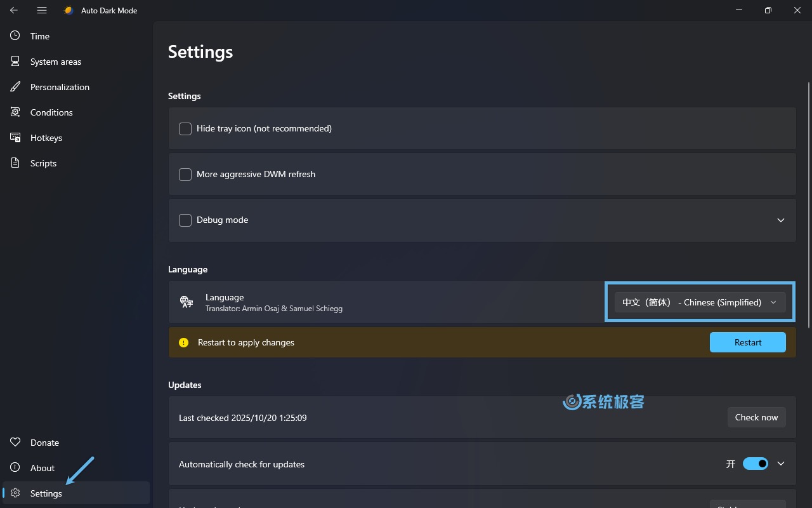
Task: Click the About info icon
Action: click(15, 468)
